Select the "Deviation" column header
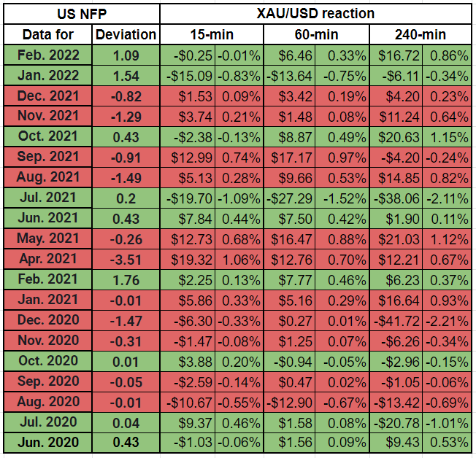Screen dimensions: 476x458 (x=126, y=34)
